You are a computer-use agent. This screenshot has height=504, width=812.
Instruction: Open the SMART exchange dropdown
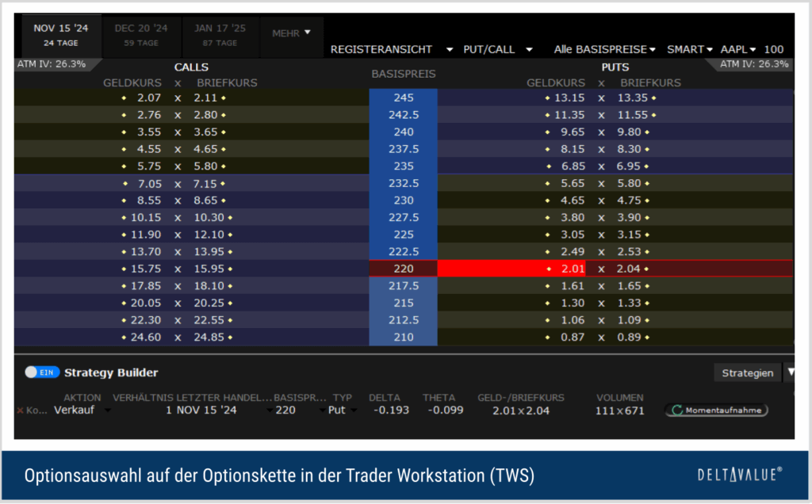tap(690, 49)
